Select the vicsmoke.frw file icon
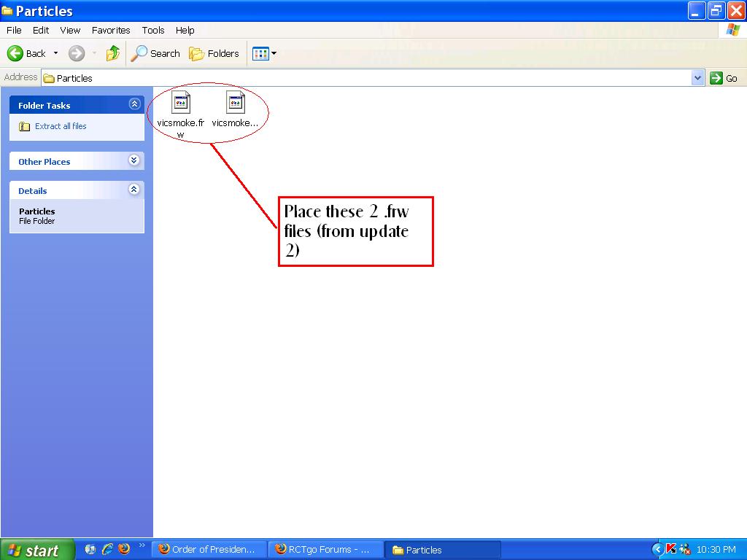Viewport: 747px width, 560px height. (180, 103)
